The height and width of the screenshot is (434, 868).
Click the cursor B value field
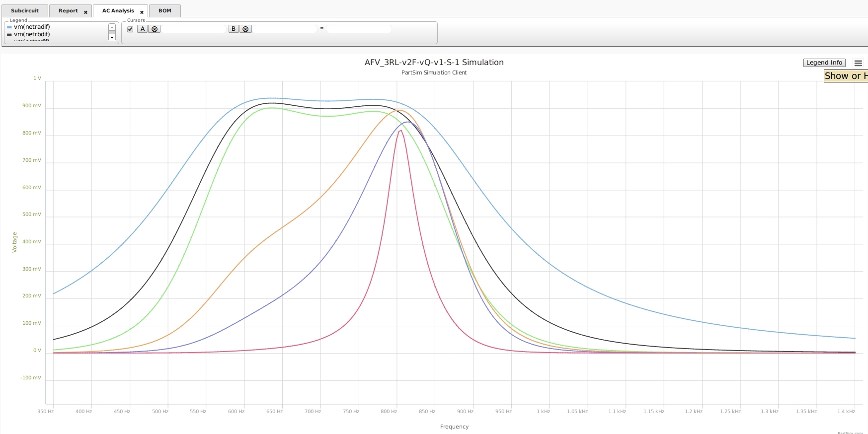285,29
